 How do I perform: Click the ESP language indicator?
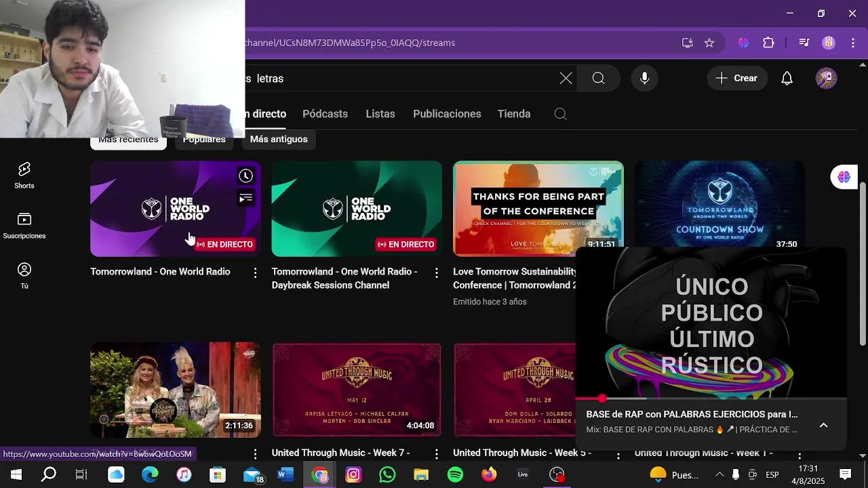[772, 474]
